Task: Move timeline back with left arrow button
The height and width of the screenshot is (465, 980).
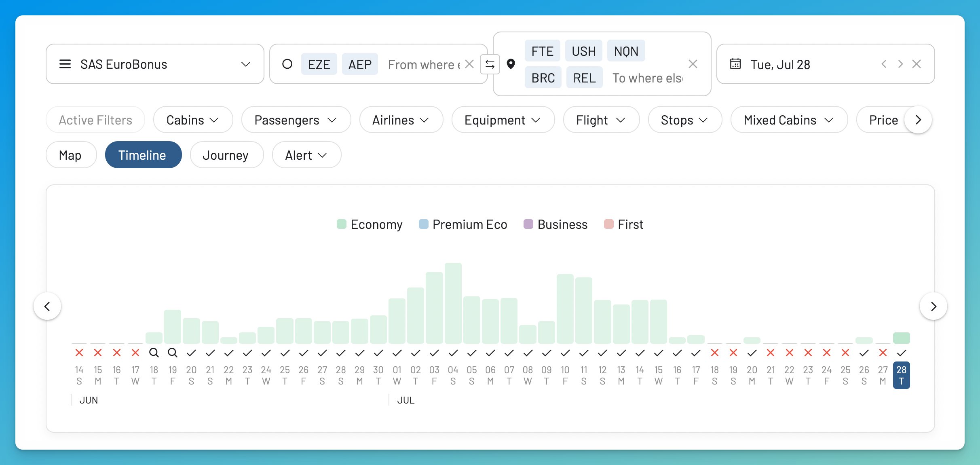Action: click(x=47, y=306)
